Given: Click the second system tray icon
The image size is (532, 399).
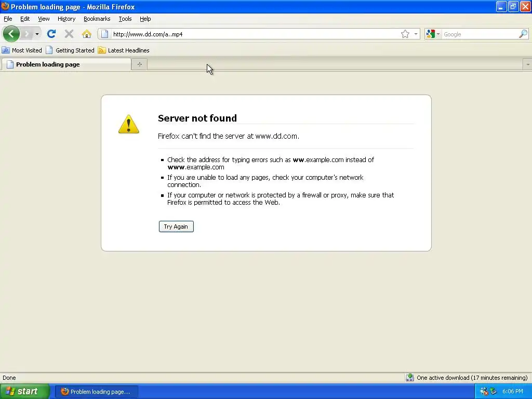Looking at the screenshot, I should point(494,392).
